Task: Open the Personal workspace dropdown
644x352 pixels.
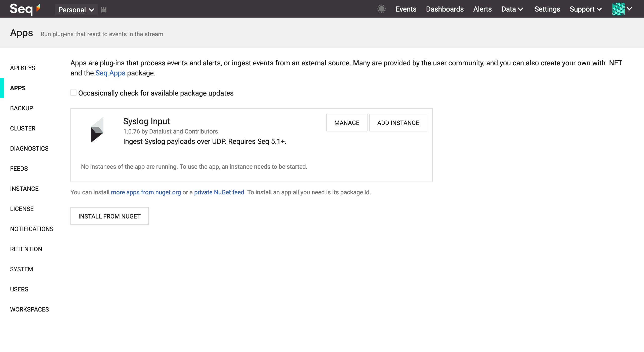Action: [x=76, y=10]
